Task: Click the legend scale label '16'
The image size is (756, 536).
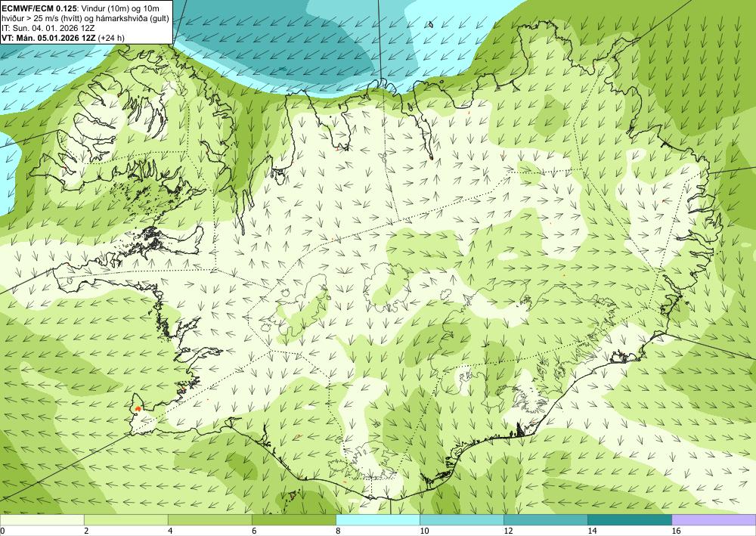Action: click(x=676, y=531)
